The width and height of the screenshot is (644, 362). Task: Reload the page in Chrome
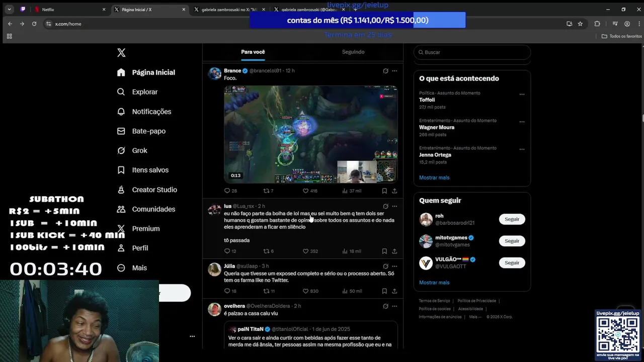click(x=34, y=24)
